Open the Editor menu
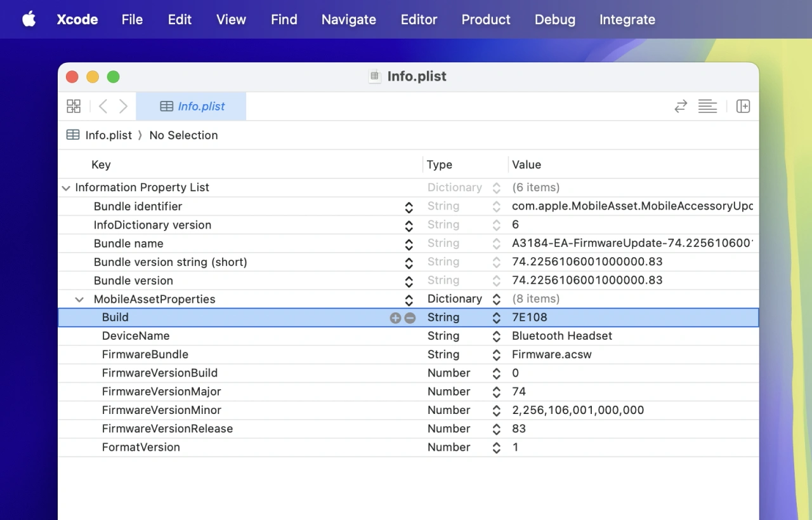This screenshot has width=812, height=520. coord(419,20)
